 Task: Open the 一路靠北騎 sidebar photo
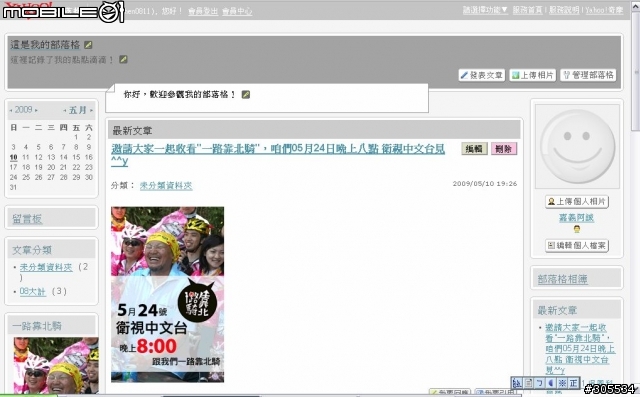pyautogui.click(x=56, y=365)
